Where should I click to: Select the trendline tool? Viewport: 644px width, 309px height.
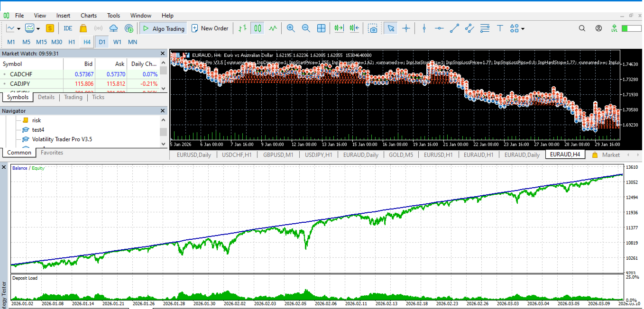point(454,28)
